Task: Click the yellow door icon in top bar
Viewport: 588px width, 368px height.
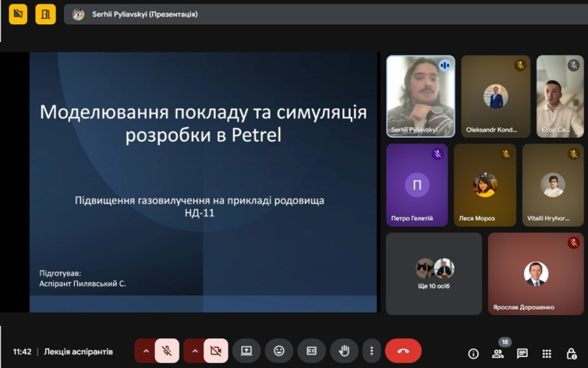Action: [46, 14]
